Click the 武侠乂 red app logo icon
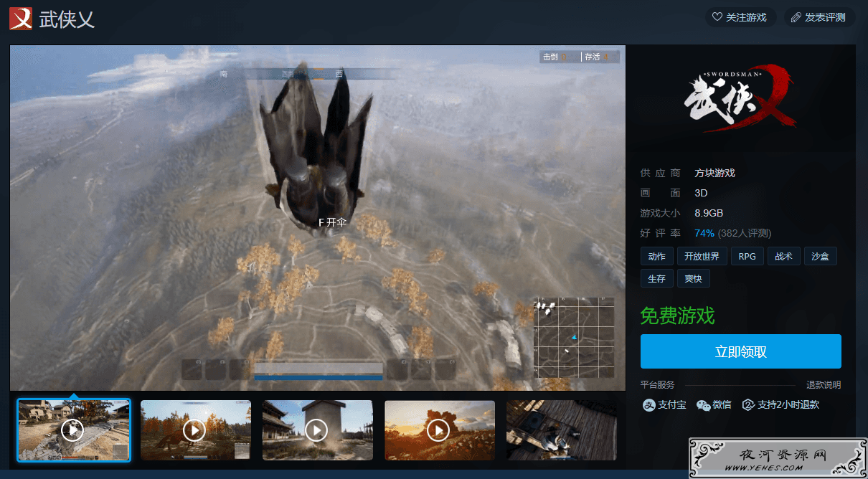 pyautogui.click(x=21, y=19)
